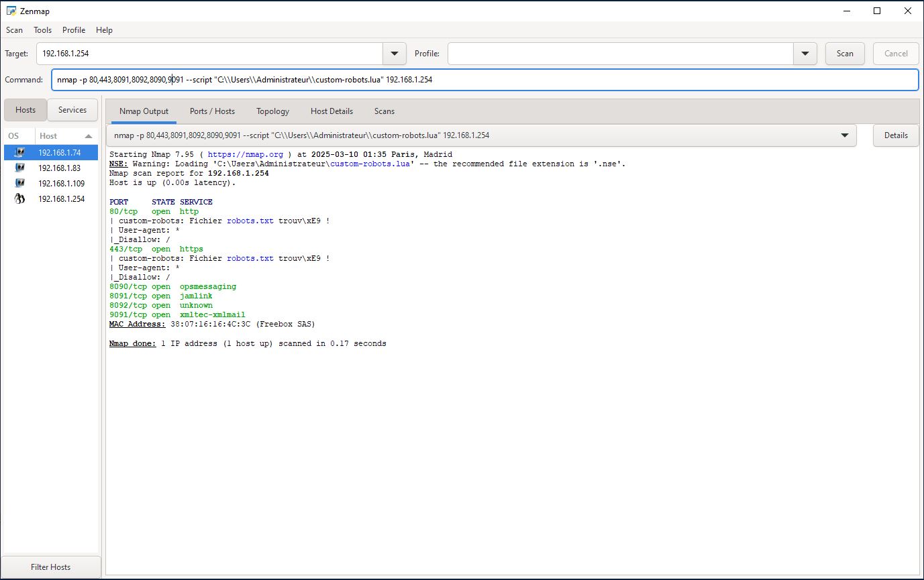Image resolution: width=924 pixels, height=580 pixels.
Task: Select the Services view button
Action: coord(72,110)
